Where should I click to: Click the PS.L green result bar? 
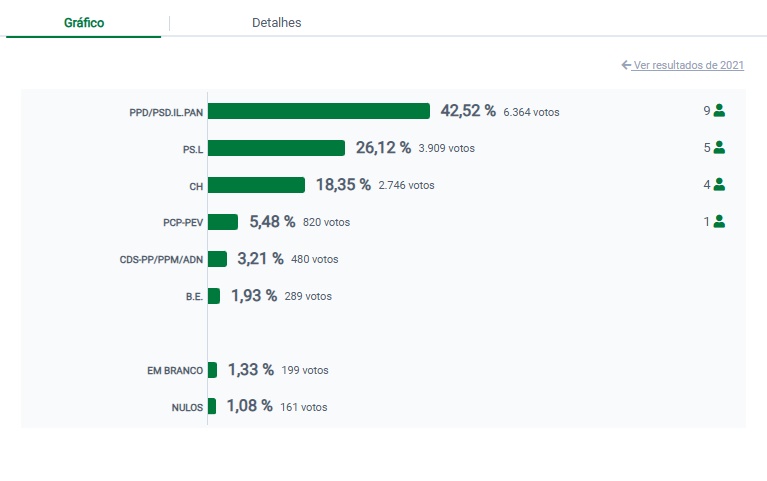tap(276, 148)
